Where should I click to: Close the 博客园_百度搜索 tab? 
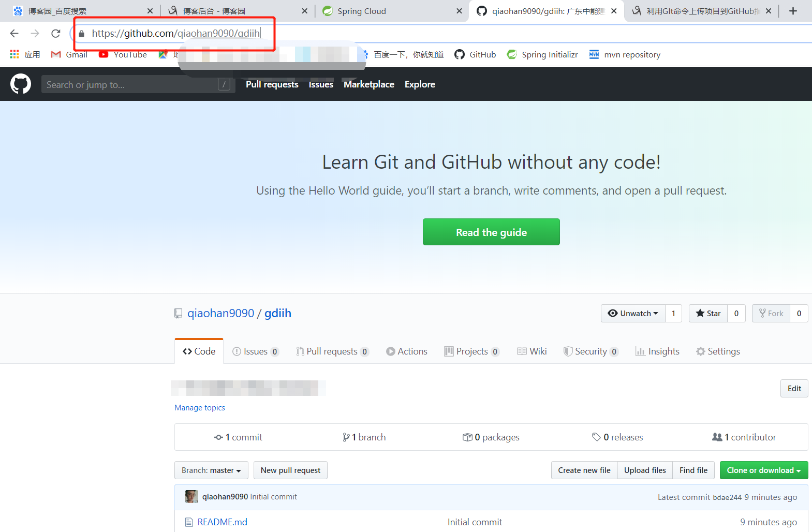tap(150, 11)
